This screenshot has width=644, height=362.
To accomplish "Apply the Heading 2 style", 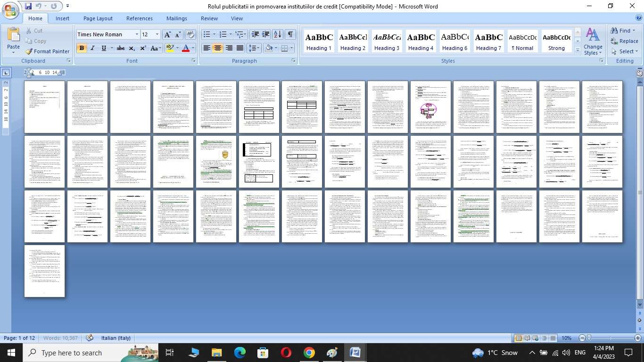I will pyautogui.click(x=353, y=41).
